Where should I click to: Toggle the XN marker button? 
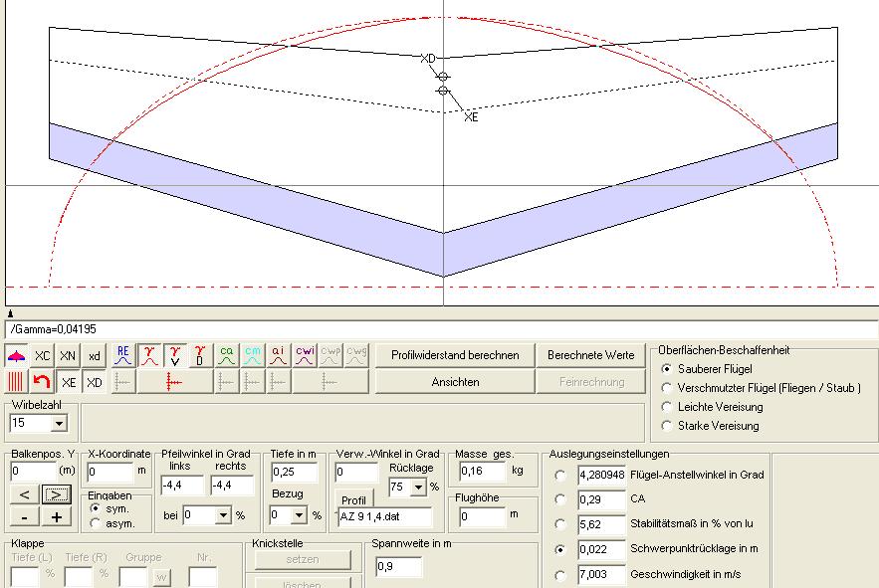coord(68,355)
